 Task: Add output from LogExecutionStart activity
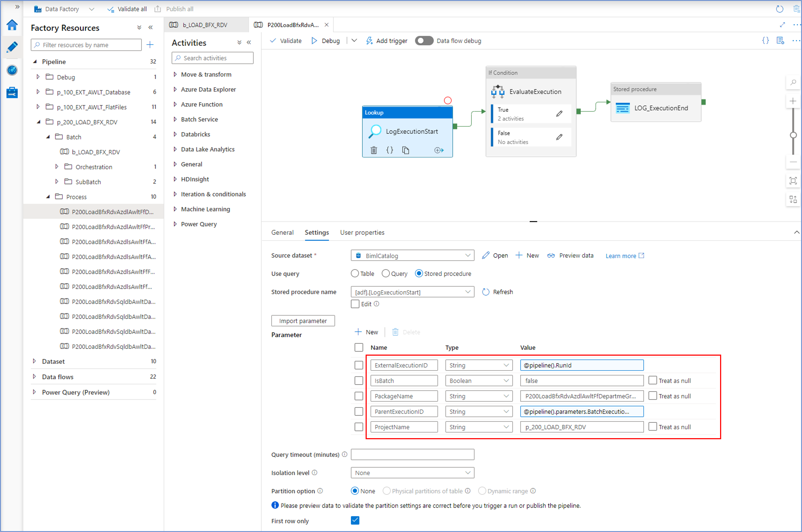[x=439, y=150]
